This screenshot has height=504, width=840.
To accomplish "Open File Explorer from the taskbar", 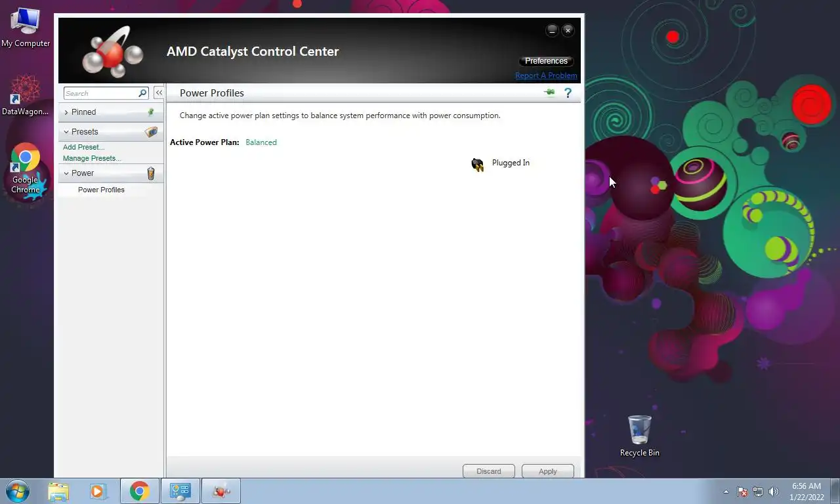I will click(58, 491).
